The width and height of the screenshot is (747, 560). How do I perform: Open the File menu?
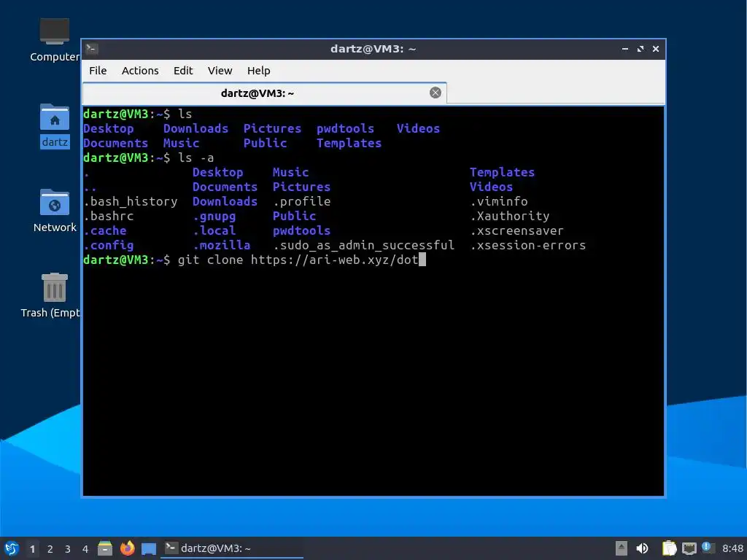pyautogui.click(x=98, y=71)
